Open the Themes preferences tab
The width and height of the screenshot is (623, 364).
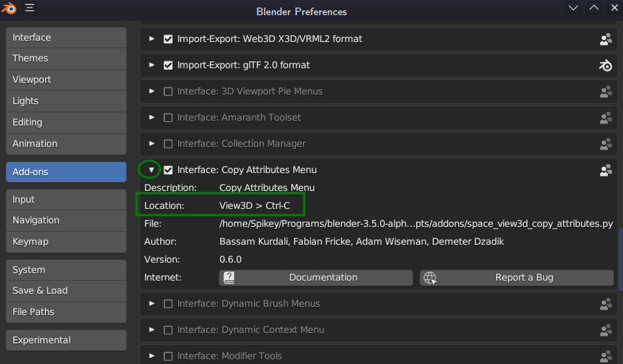pyautogui.click(x=66, y=59)
